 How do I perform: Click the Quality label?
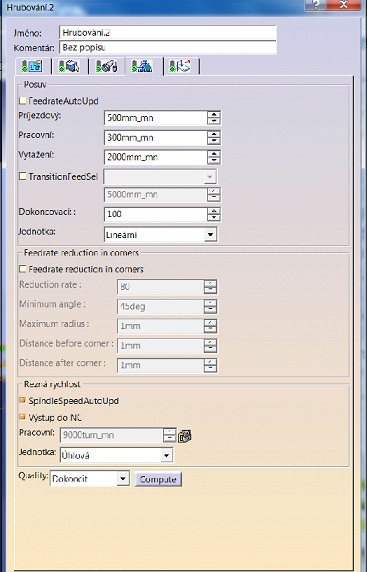point(33,476)
